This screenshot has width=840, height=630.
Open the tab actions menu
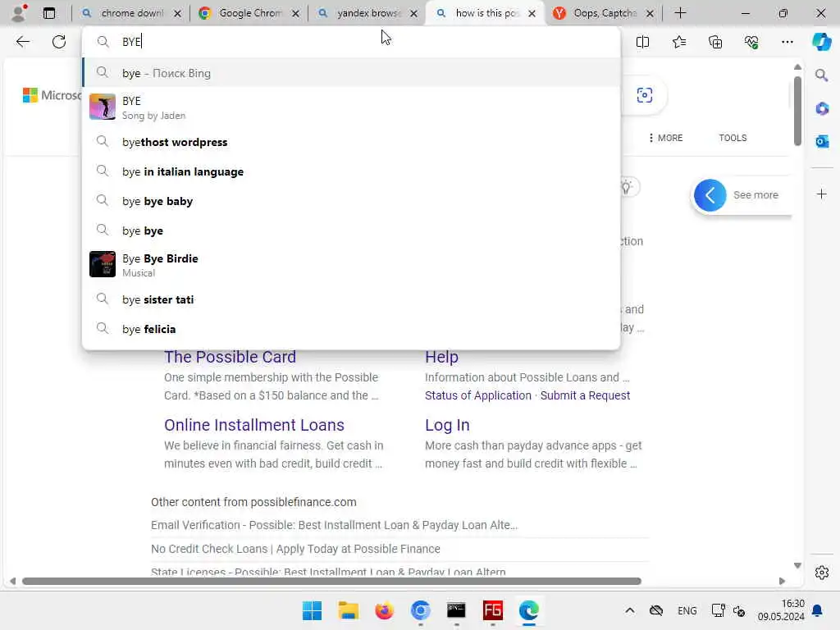[49, 13]
